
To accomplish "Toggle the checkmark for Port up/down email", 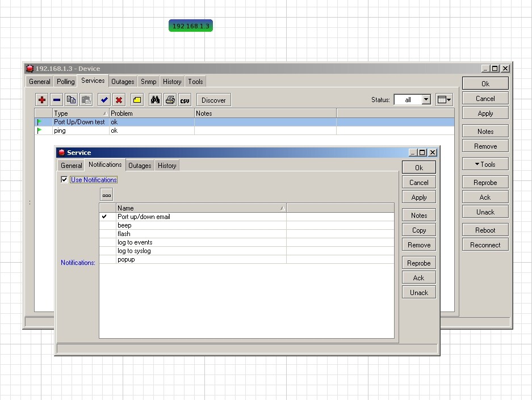I will pyautogui.click(x=104, y=216).
